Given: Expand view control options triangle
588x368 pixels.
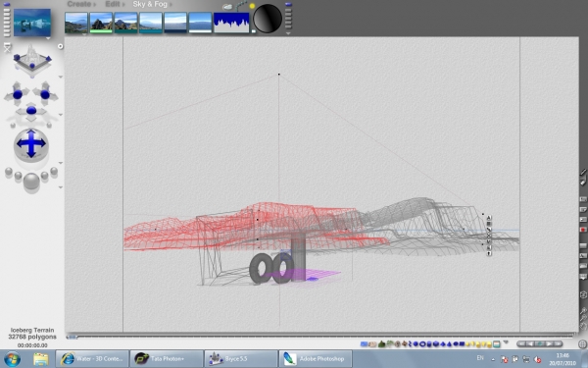Looking at the screenshot, I should tap(61, 77).
